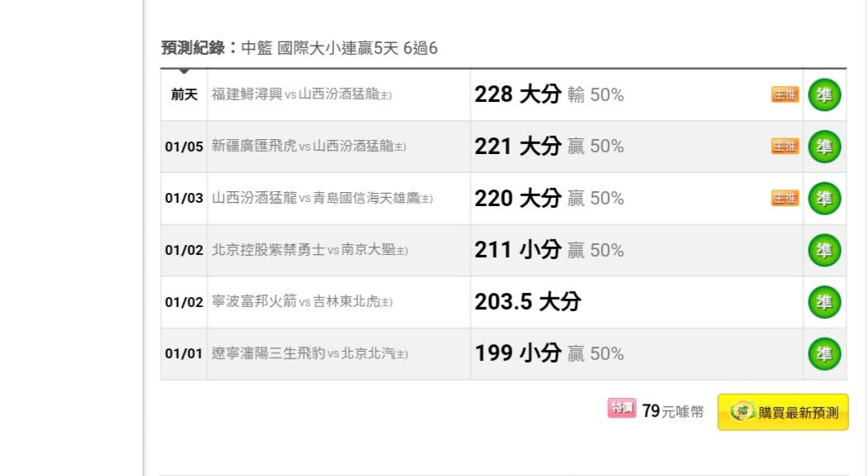Screen dimensions: 868x476
Task: Open 新疆廣匯飛虎 vs 山西汾酒猛龍 matchup
Action: coord(309,147)
